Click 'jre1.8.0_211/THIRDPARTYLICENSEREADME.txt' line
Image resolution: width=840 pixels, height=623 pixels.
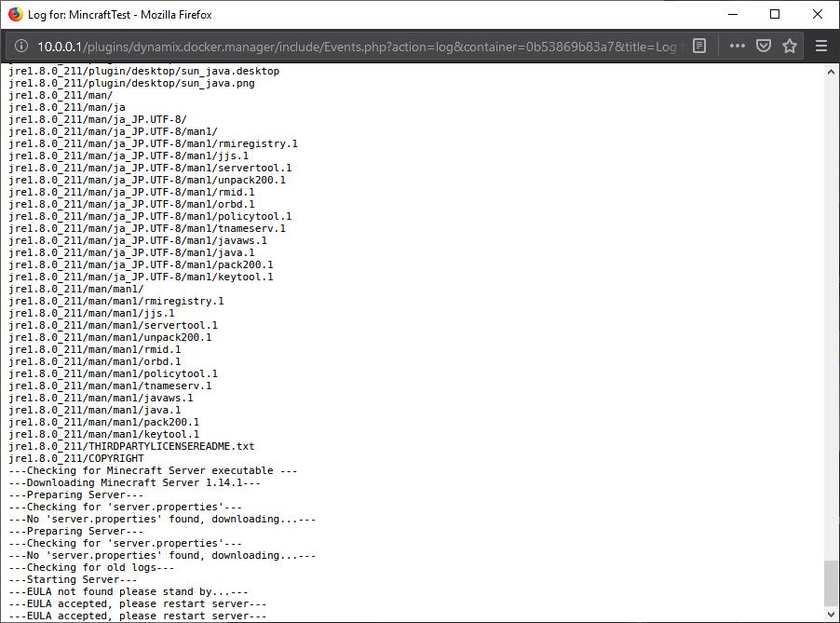coord(132,446)
